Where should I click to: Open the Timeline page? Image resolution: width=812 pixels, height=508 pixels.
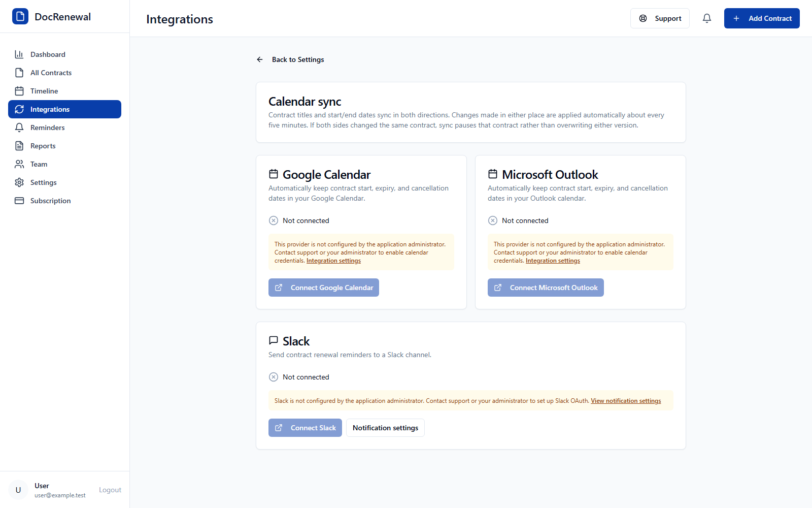click(x=64, y=91)
